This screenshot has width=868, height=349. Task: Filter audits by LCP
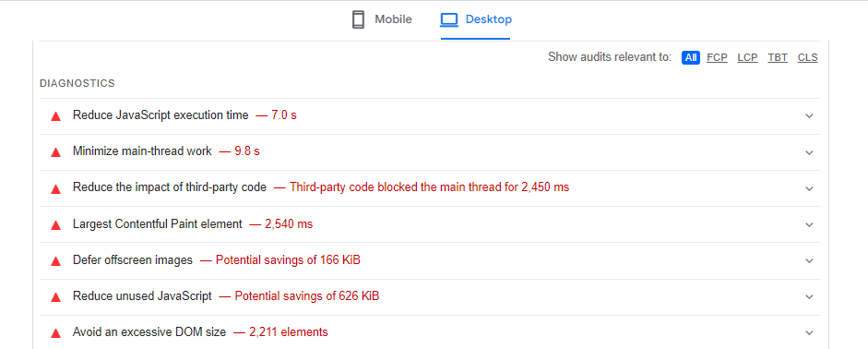[x=747, y=57]
